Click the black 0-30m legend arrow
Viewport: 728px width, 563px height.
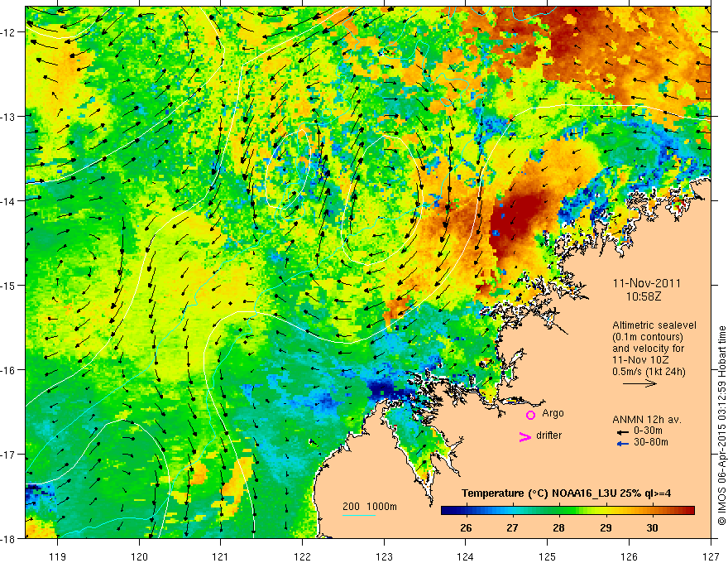(x=622, y=432)
